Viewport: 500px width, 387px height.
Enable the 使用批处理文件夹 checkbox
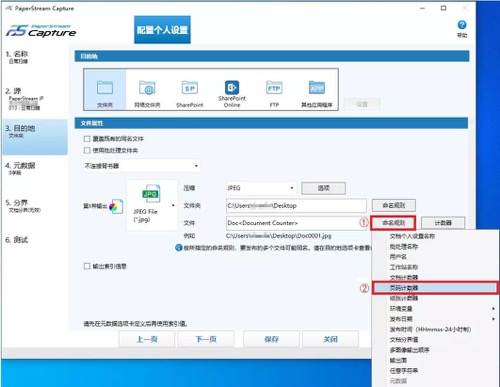click(87, 150)
